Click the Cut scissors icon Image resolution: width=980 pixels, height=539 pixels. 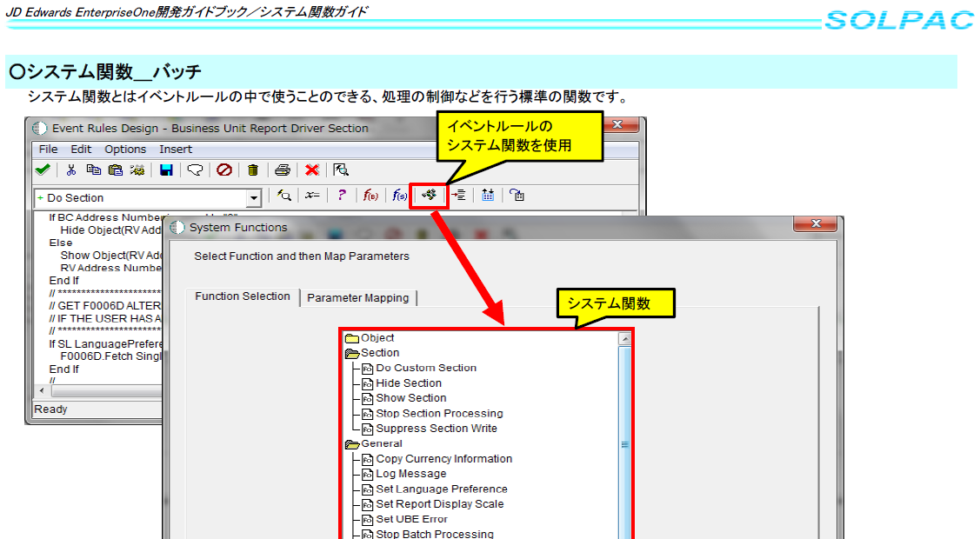71,170
